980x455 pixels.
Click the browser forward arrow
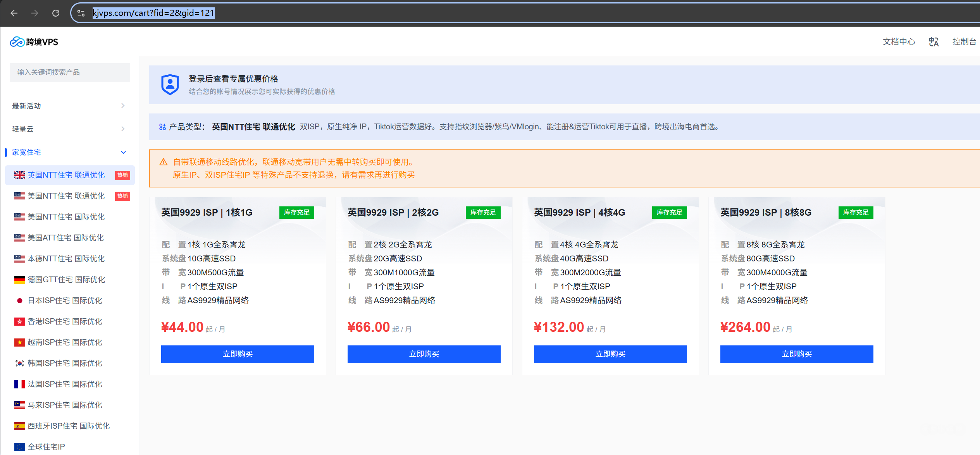pos(35,13)
